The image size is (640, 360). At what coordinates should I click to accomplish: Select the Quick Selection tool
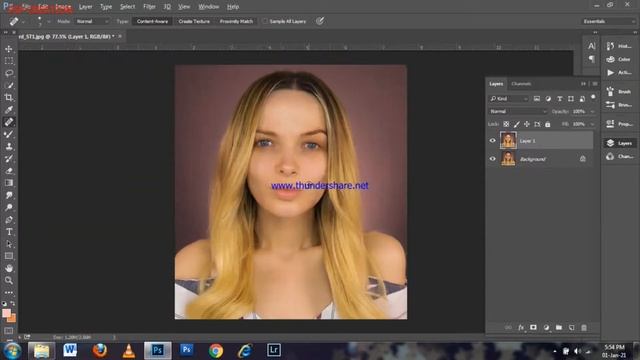click(x=9, y=85)
